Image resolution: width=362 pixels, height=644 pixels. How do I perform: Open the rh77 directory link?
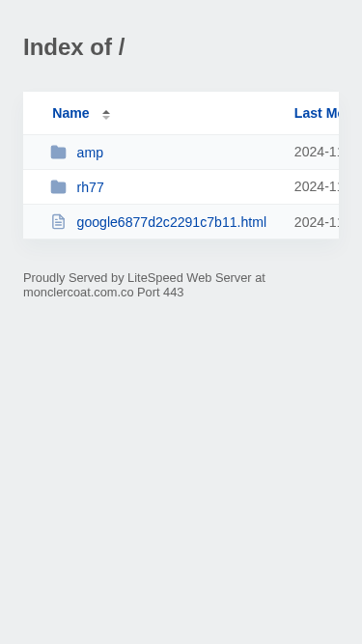click(91, 187)
